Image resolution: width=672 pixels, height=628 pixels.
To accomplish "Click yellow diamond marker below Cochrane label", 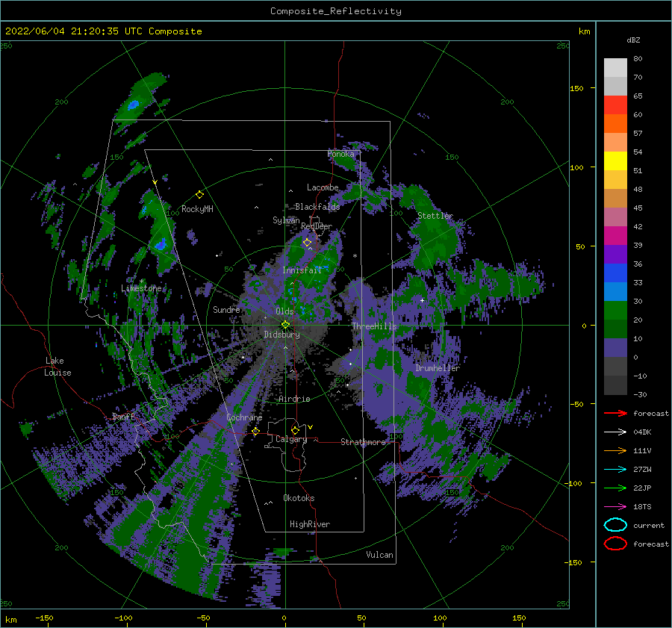I will (x=255, y=431).
